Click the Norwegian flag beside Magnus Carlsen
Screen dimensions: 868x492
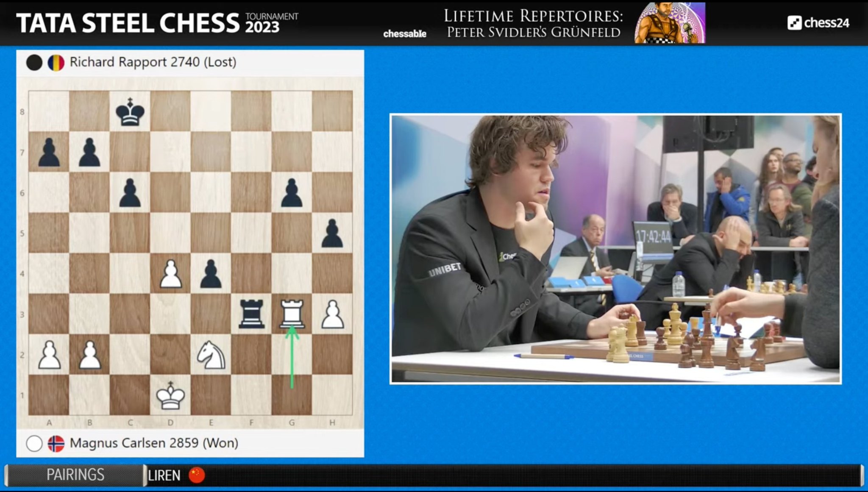tap(56, 444)
